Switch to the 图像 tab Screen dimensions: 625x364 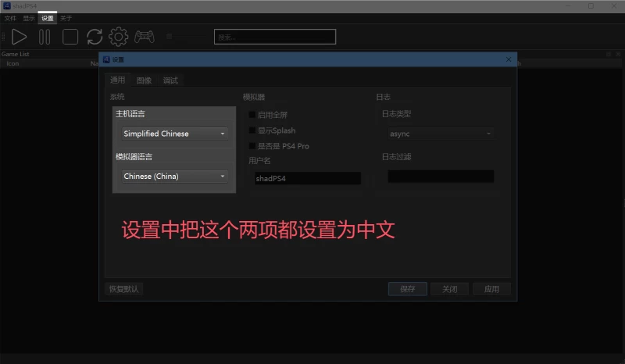(x=144, y=80)
